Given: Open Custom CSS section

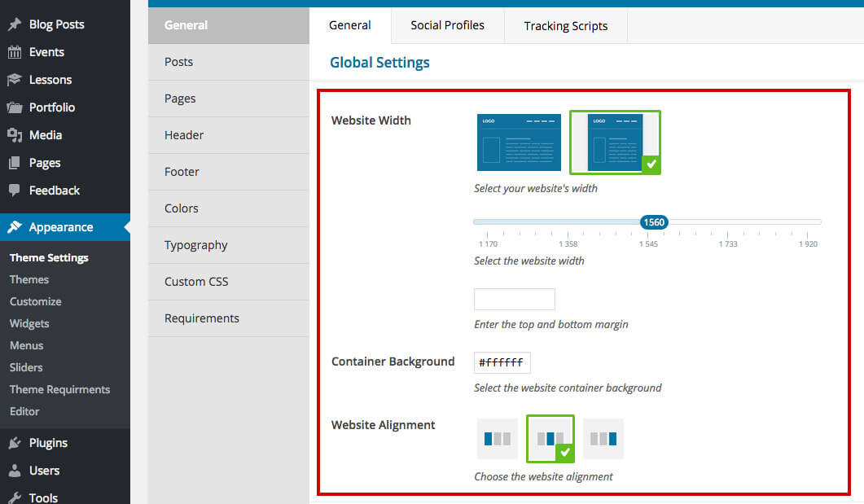Looking at the screenshot, I should point(229,282).
